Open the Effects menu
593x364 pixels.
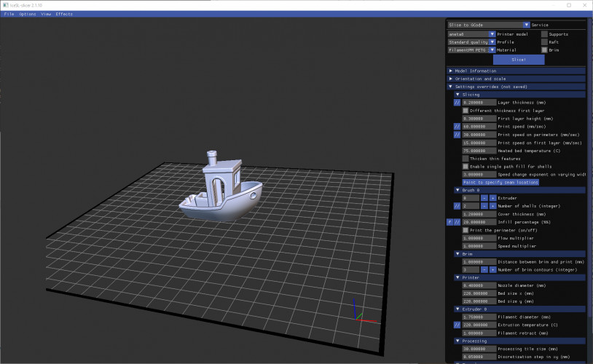(x=64, y=14)
